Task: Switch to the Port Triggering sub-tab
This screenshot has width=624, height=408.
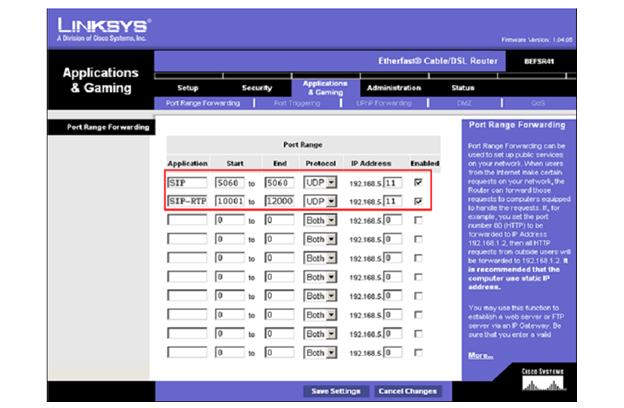Action: point(297,103)
